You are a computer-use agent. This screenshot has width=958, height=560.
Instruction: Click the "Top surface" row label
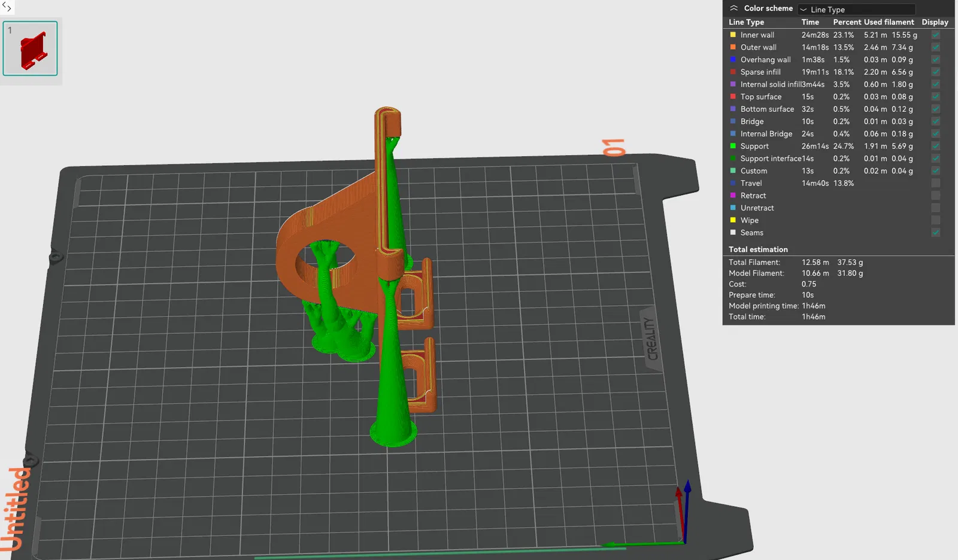[x=761, y=97]
